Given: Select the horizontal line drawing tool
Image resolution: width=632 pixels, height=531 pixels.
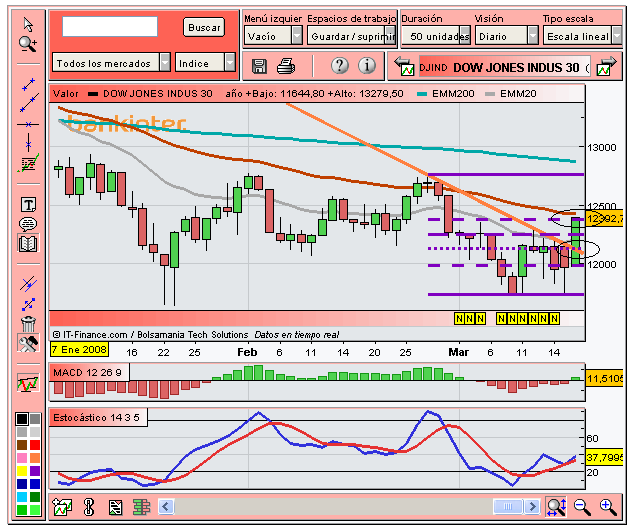Looking at the screenshot, I should coord(28,124).
